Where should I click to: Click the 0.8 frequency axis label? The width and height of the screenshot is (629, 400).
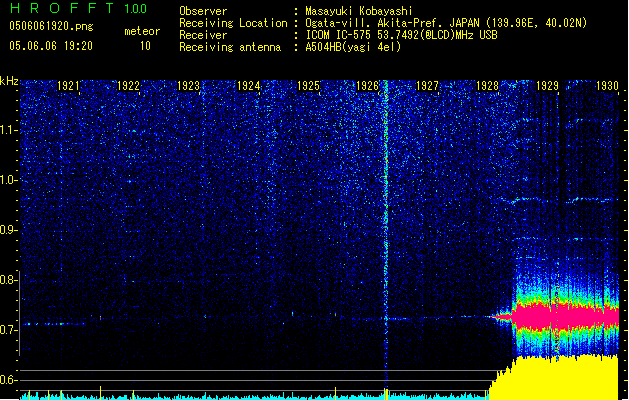pyautogui.click(x=9, y=280)
